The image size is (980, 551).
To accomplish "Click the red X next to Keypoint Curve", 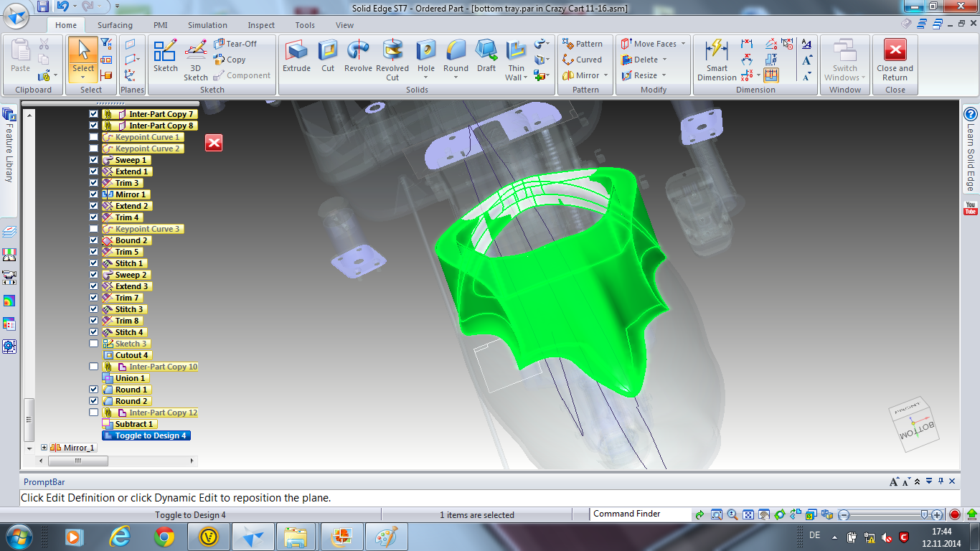I will tap(214, 143).
